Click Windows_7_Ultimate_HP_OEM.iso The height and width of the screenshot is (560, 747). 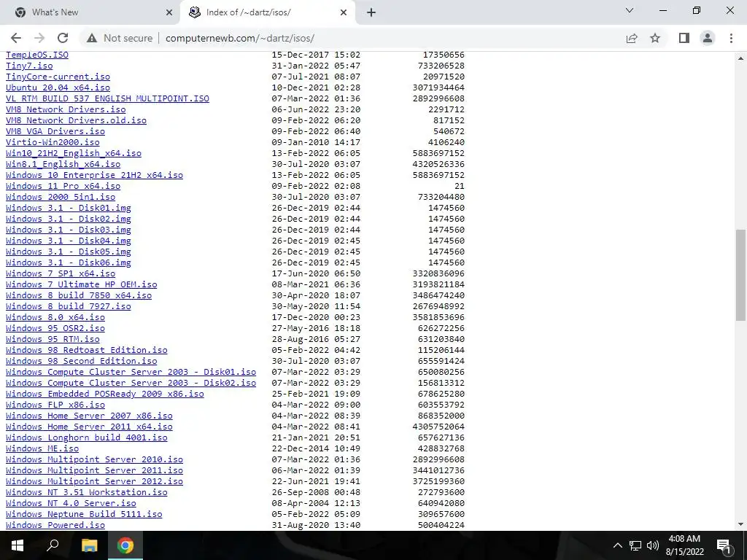click(82, 285)
